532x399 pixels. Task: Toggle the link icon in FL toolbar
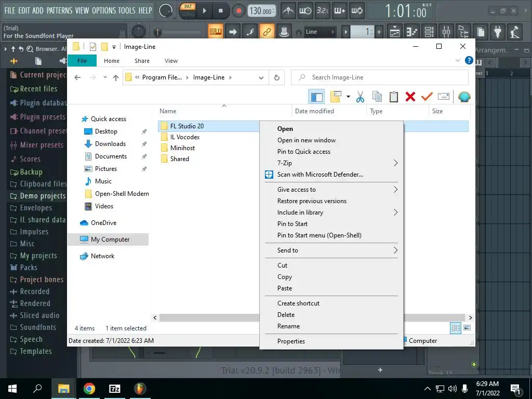(267, 32)
